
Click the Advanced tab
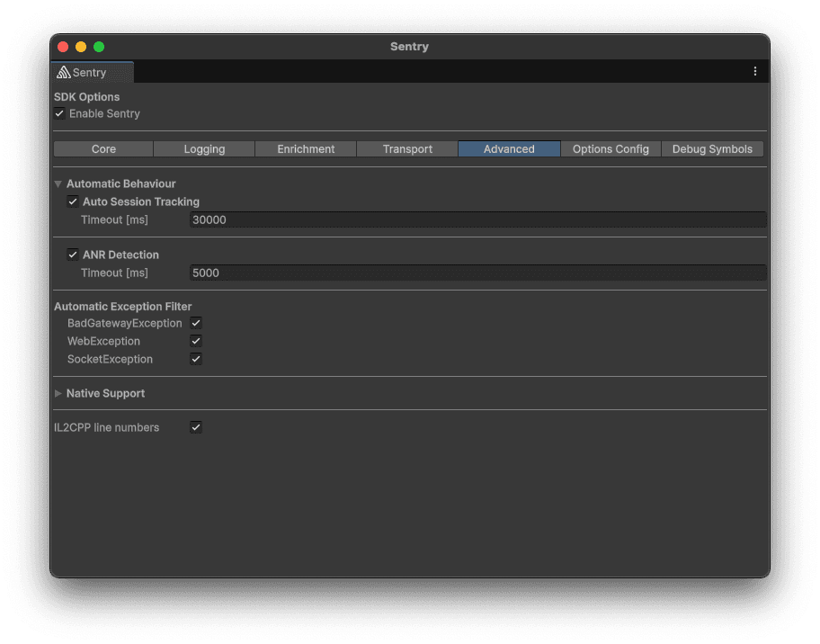(509, 148)
